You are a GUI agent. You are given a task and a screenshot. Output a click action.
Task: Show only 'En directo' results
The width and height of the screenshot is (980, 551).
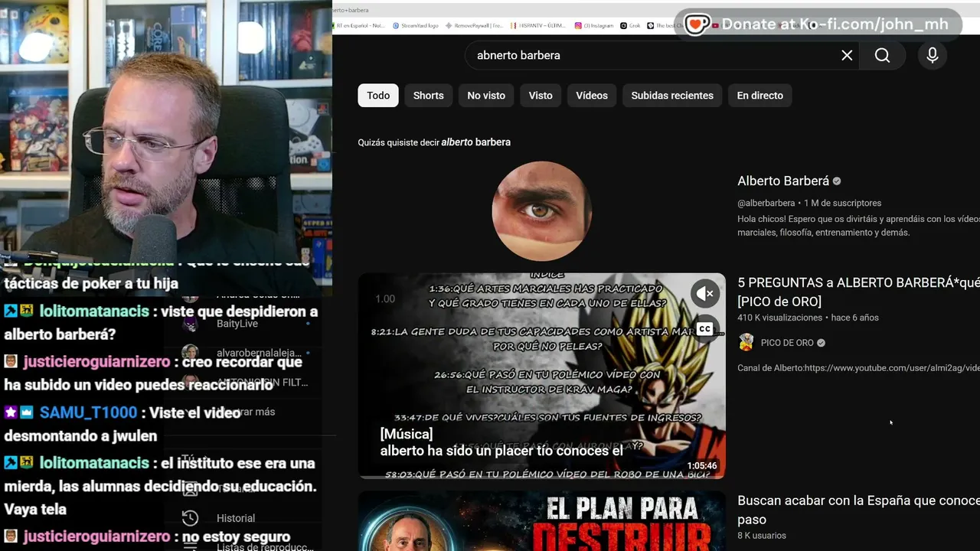tap(760, 96)
